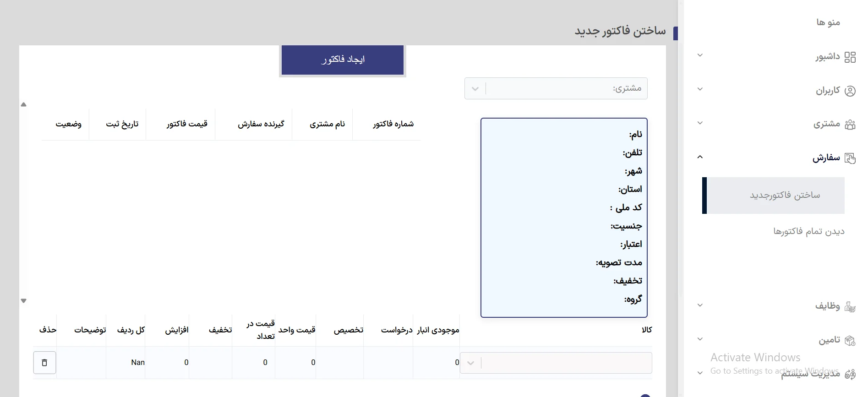Screen dimensions: 868x397
Task: Click the 'شماره فاکتور' column header
Action: tap(393, 124)
